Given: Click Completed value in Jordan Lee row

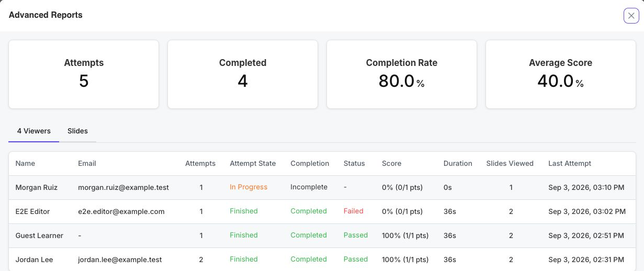Looking at the screenshot, I should click(x=309, y=259).
